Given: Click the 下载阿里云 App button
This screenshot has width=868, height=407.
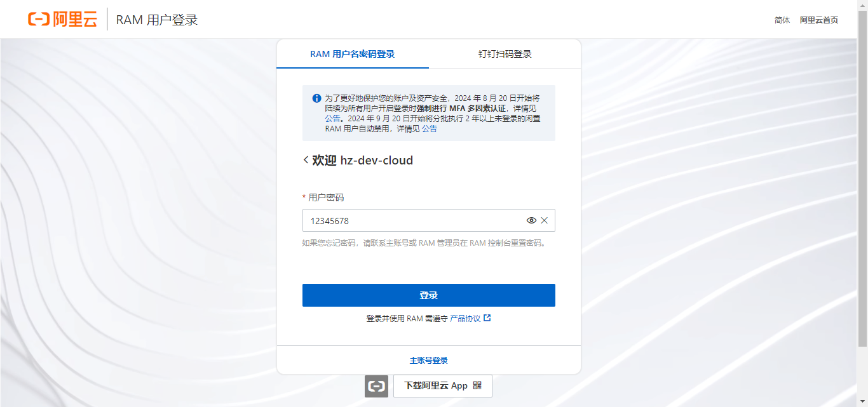Looking at the screenshot, I should (x=443, y=386).
